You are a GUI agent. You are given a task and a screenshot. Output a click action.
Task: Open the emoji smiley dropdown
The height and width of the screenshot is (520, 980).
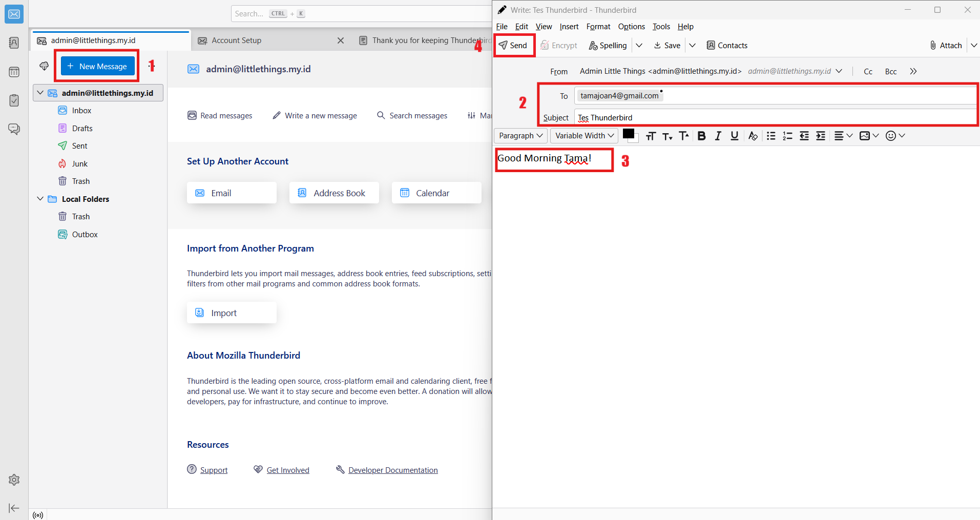tap(895, 136)
